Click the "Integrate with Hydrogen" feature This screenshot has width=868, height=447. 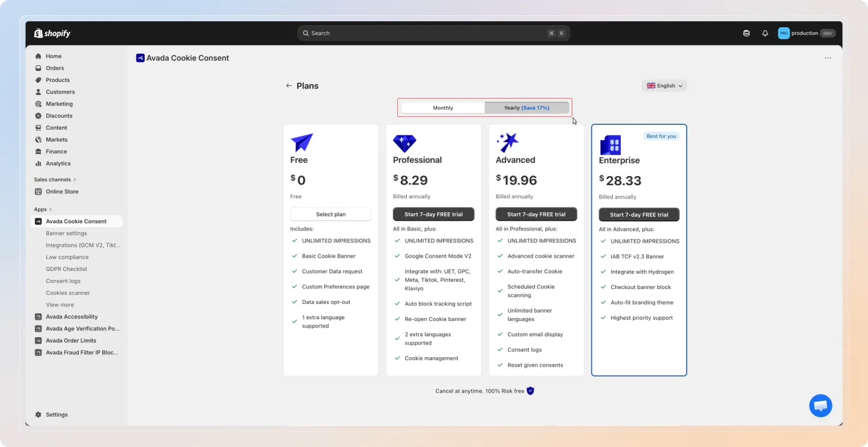642,272
